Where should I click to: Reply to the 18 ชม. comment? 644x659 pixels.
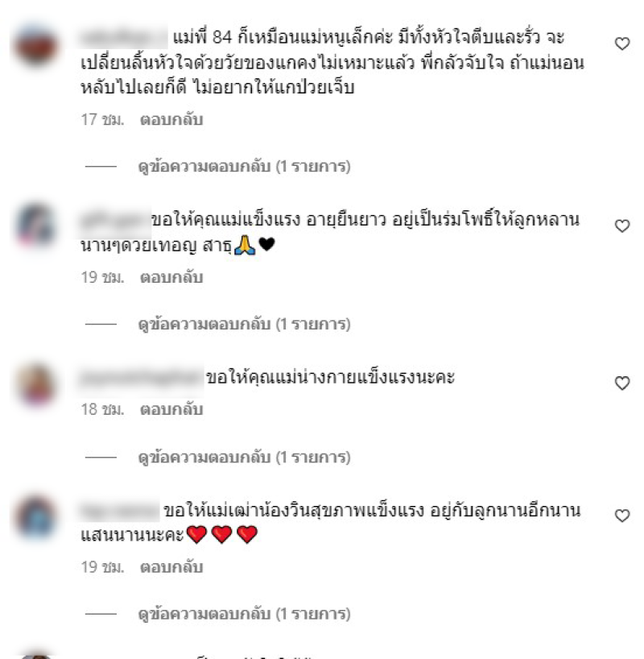(x=171, y=409)
